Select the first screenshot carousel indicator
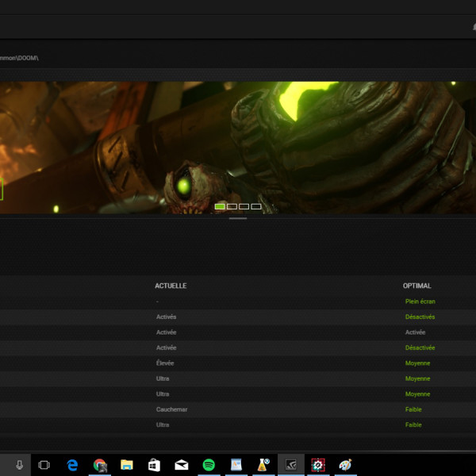This screenshot has width=476, height=476. point(220,206)
